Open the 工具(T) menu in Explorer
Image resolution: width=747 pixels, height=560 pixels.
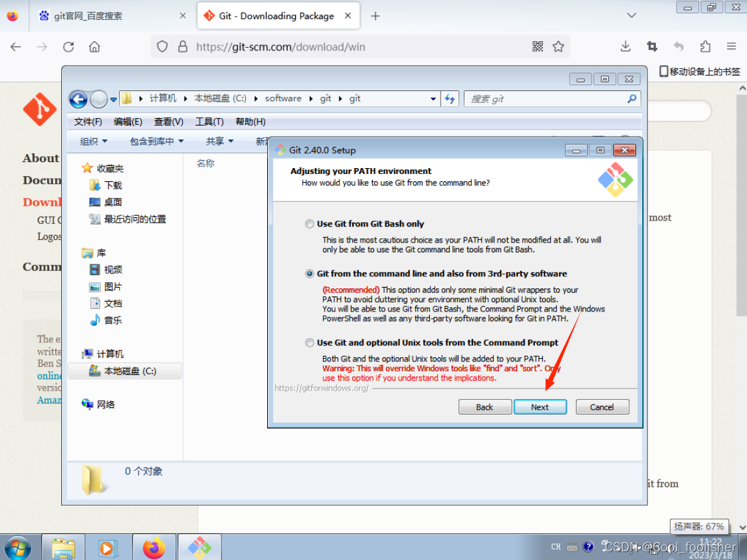[209, 122]
